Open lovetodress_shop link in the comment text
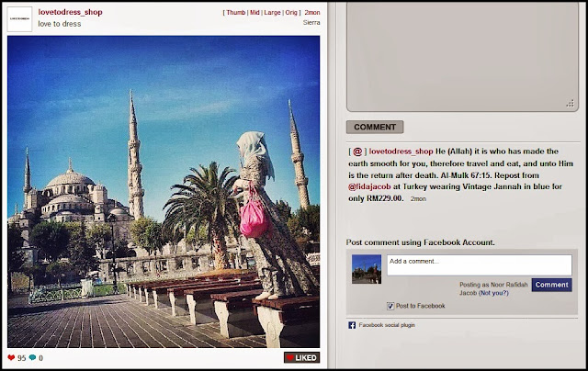 pyautogui.click(x=401, y=152)
